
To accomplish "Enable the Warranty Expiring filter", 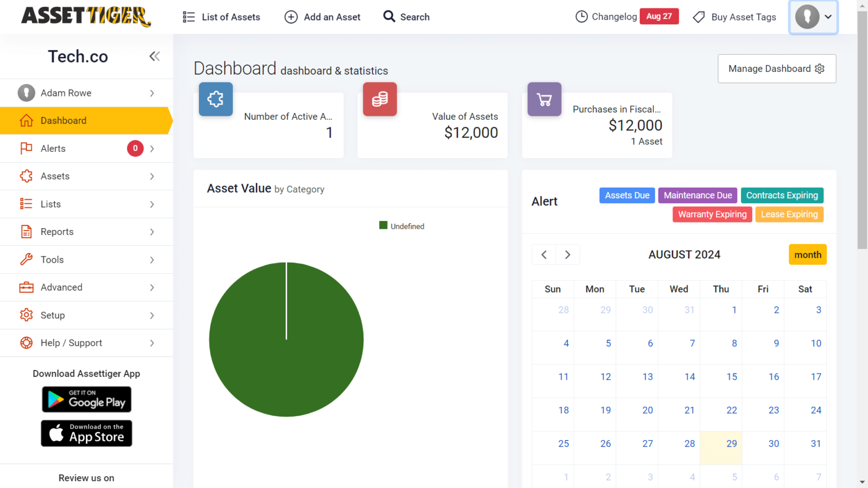I will point(712,214).
